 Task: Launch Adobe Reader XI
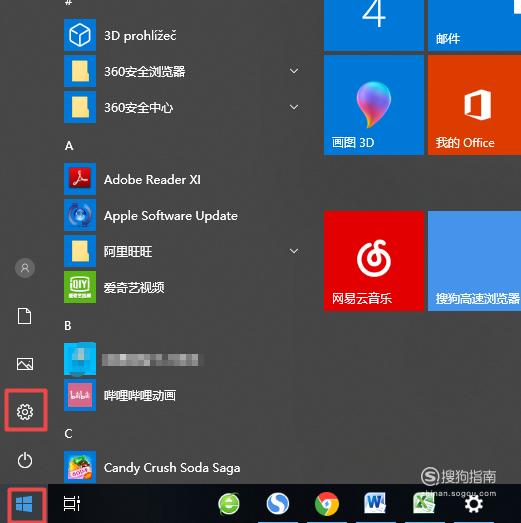183,179
